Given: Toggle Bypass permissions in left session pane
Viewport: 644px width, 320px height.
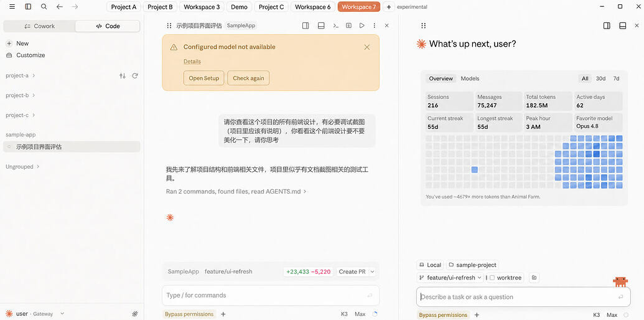Looking at the screenshot, I should coord(189,314).
